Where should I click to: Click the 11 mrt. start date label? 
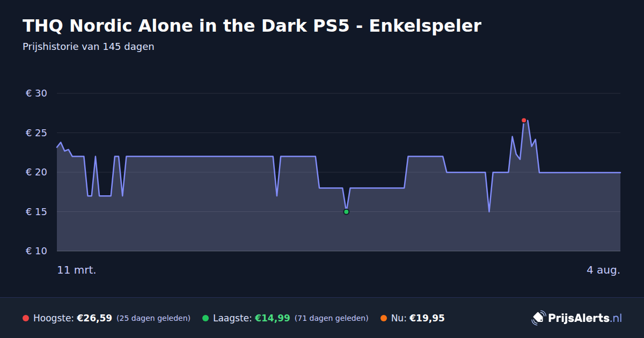click(77, 270)
